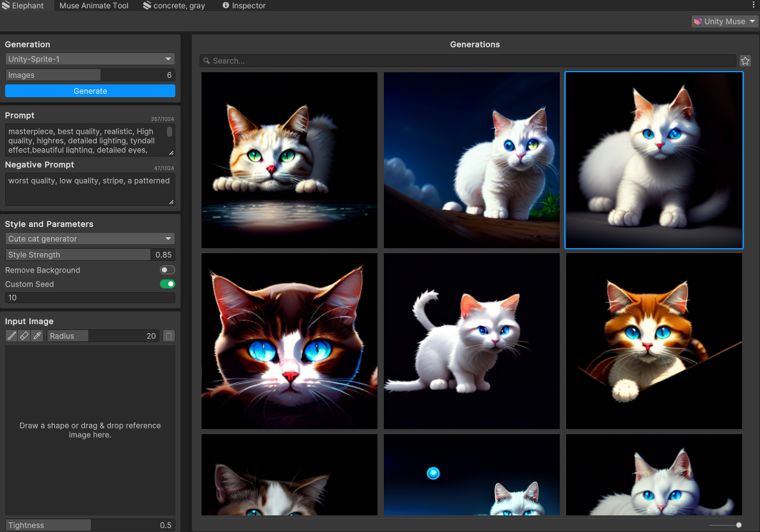Click the trash icon to clear input image
760x532 pixels.
tap(169, 336)
